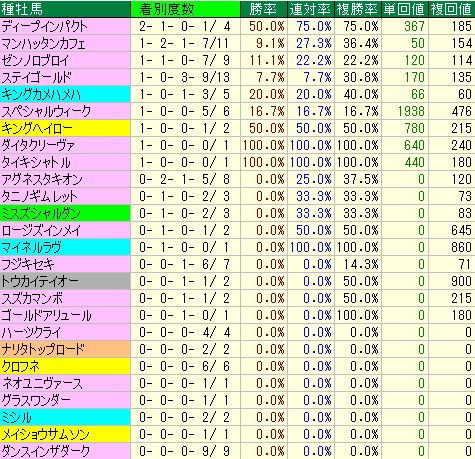This screenshot has width=475, height=459.
Task: Click the 勝率 column header
Action: pos(264,9)
